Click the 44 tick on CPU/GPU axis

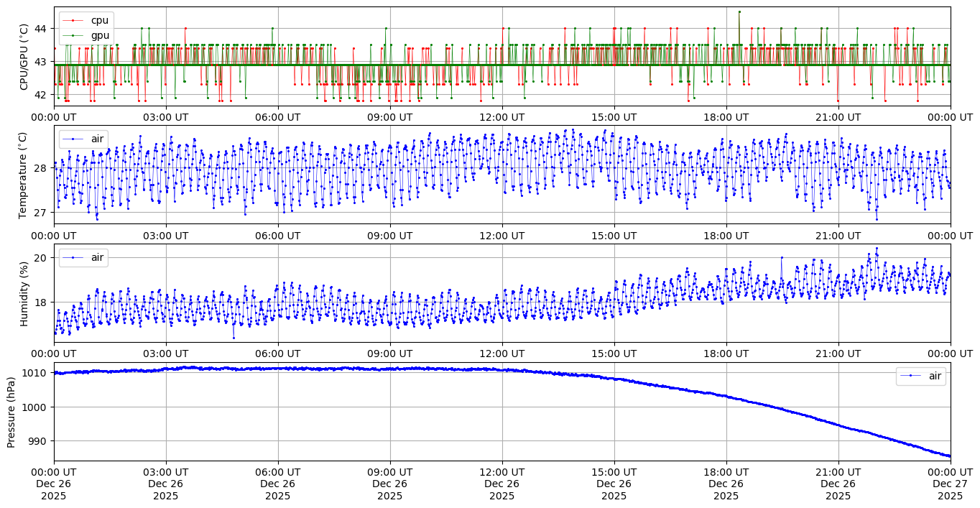(x=41, y=29)
